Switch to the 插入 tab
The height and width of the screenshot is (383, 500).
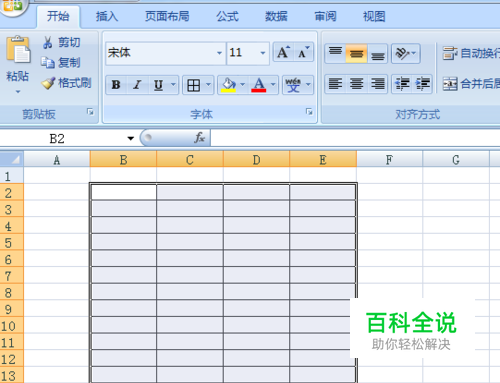click(x=107, y=16)
